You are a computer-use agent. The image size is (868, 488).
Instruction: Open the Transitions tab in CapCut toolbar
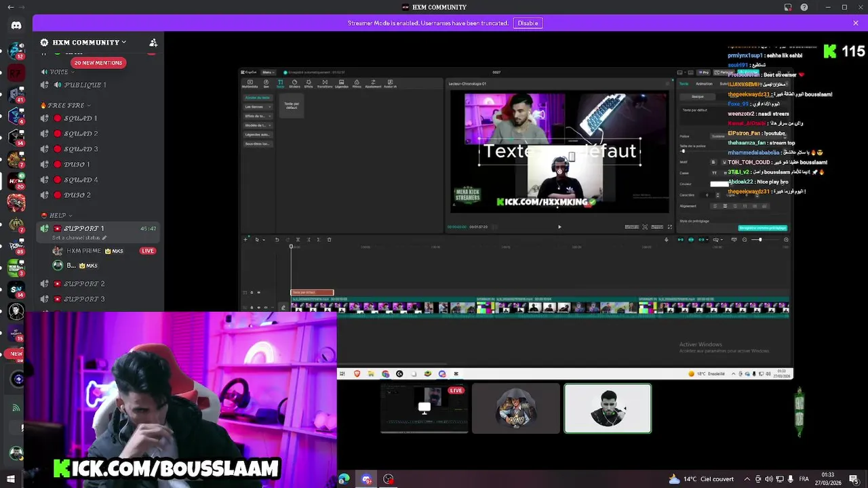pyautogui.click(x=325, y=84)
